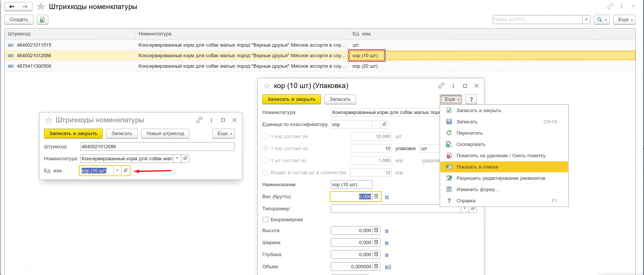Collapse the Еще menu in Упаковка form

451,99
